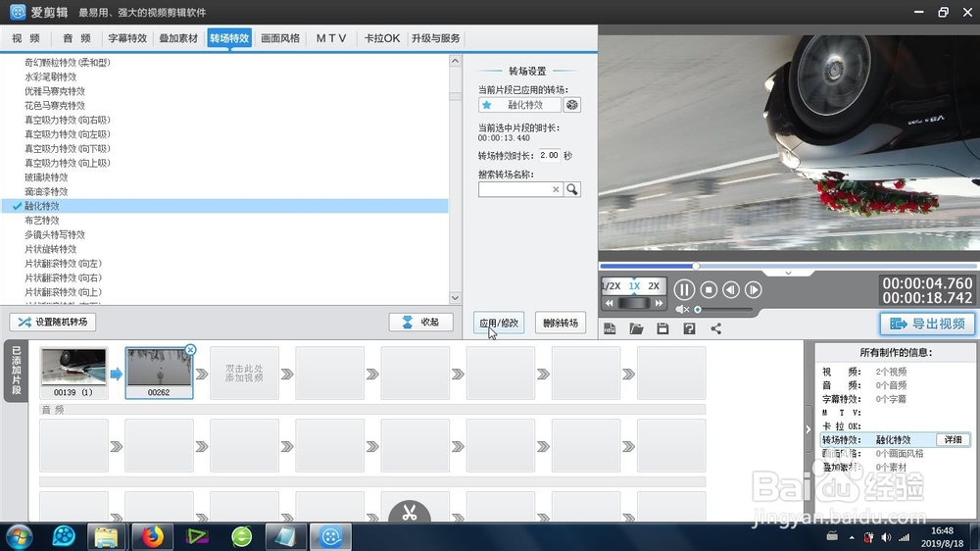Click transition list scroll-up arrow

[x=455, y=62]
